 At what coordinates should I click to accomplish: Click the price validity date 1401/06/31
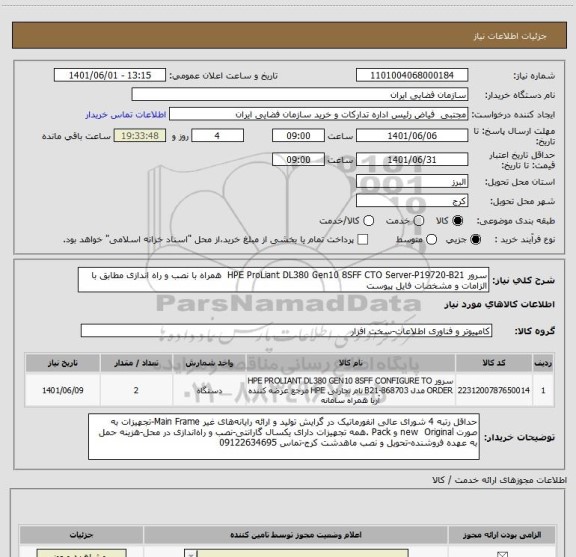click(412, 159)
